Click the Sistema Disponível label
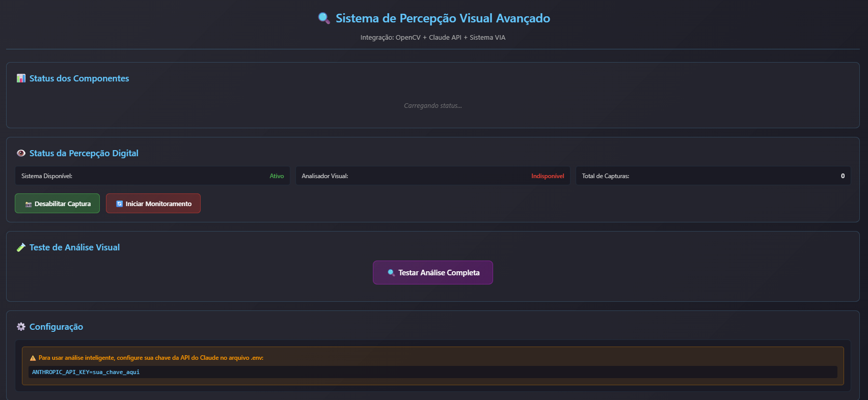 47,176
